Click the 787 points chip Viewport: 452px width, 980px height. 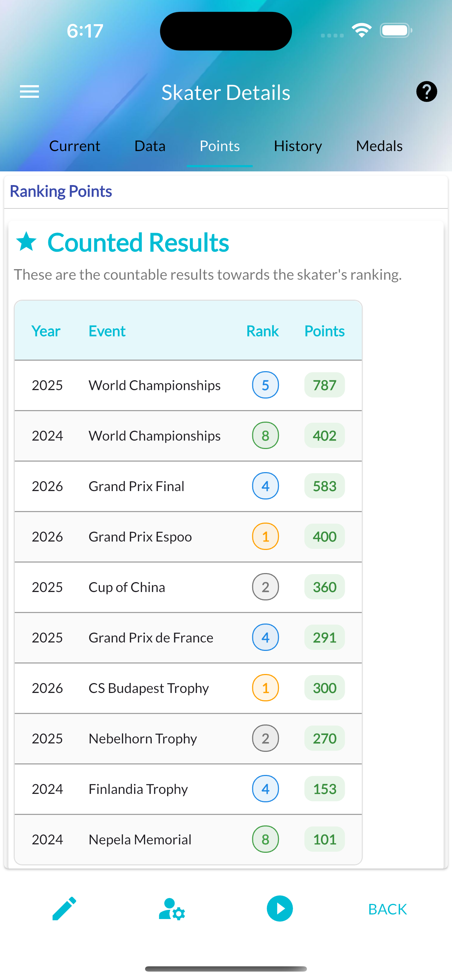[x=324, y=385]
